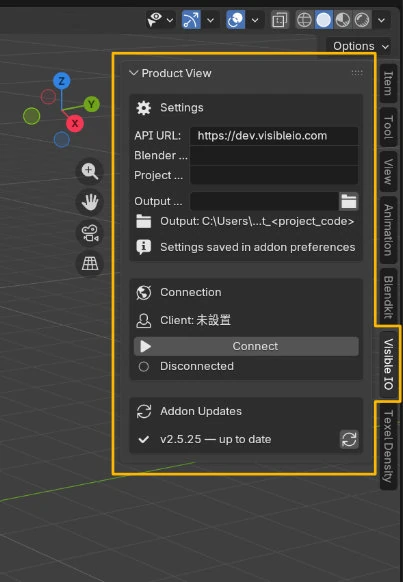Viewport: 403px width, 582px height.
Task: Click the up-to-date checkmark icon
Action: tap(144, 439)
